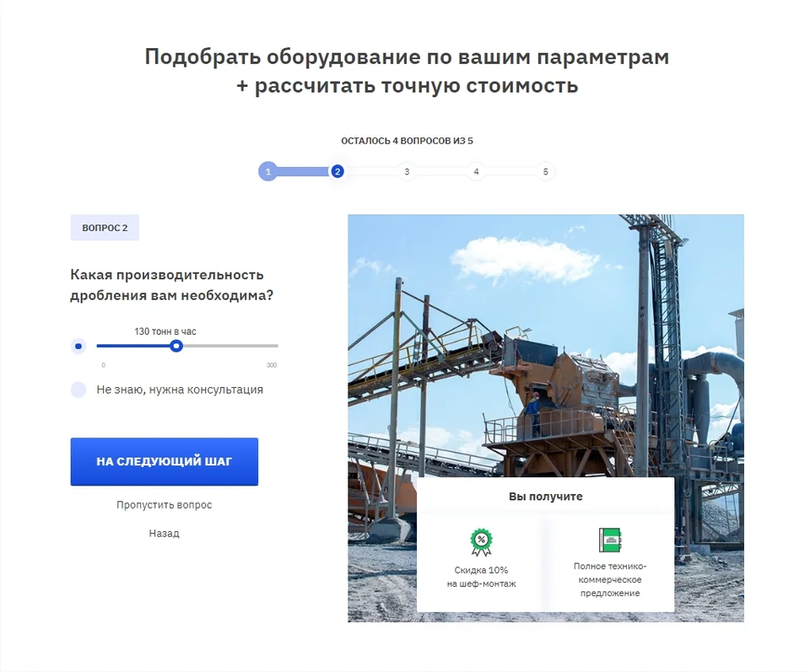Click the discount percent badge icon
Image resolution: width=810 pixels, height=672 pixels.
tap(481, 542)
